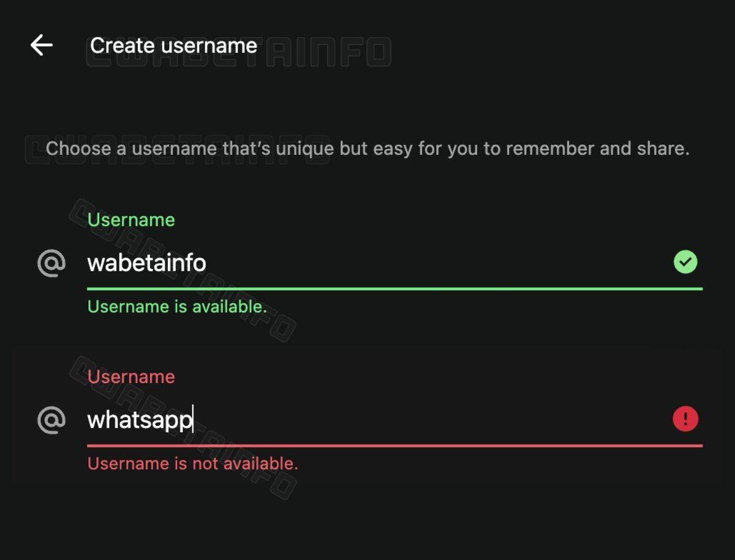Click the username guidance text at top
735x560 pixels.
click(367, 148)
